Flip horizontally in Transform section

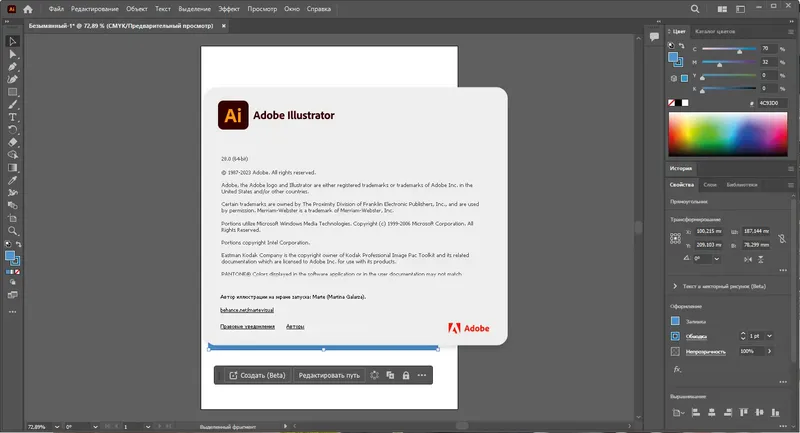tap(747, 259)
